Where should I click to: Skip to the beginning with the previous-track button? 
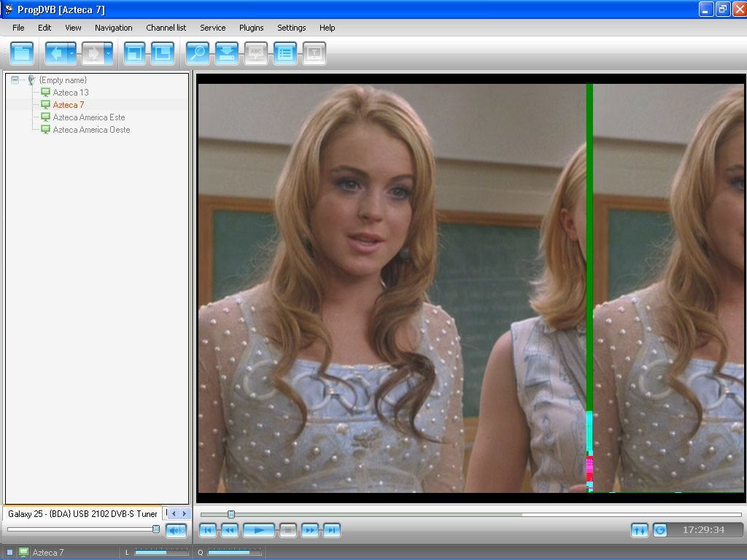(x=208, y=530)
